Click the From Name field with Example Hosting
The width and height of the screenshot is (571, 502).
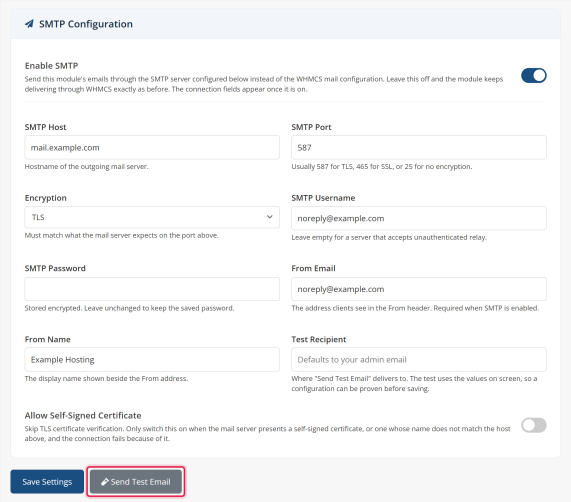tap(152, 360)
